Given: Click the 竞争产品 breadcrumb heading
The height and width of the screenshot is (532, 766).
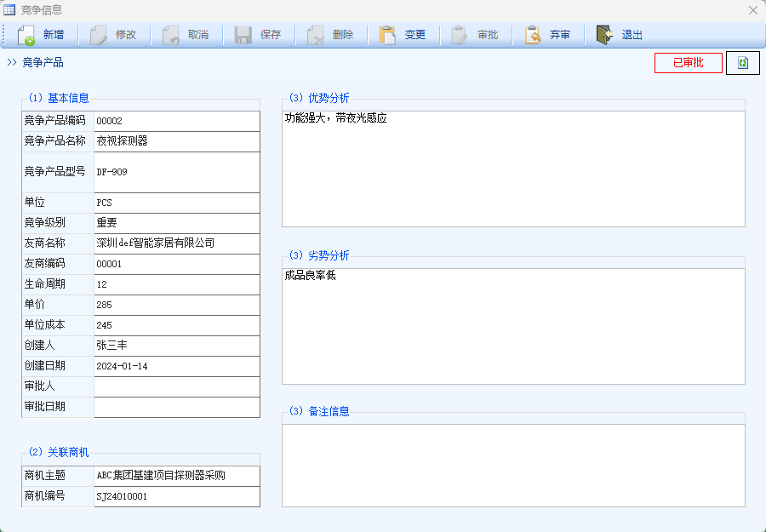Looking at the screenshot, I should pos(43,62).
